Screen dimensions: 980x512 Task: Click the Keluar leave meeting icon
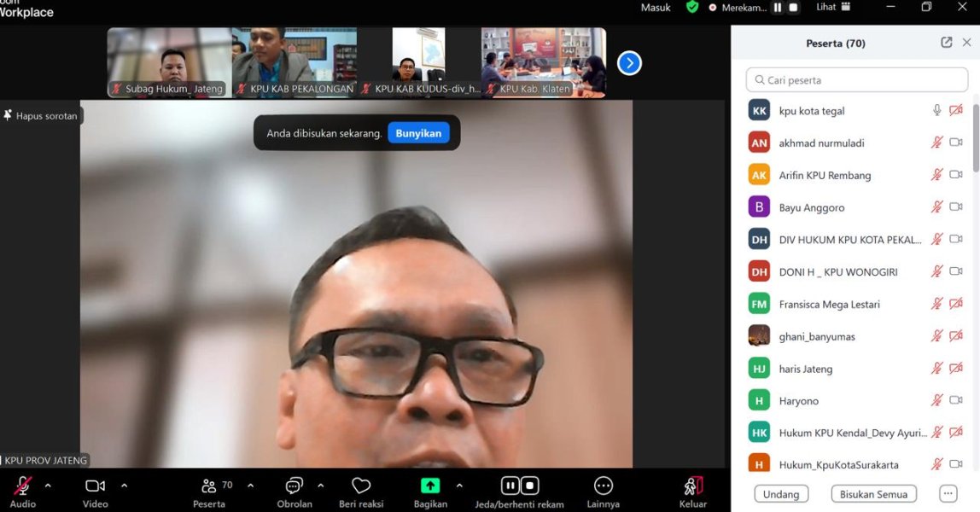tap(693, 486)
